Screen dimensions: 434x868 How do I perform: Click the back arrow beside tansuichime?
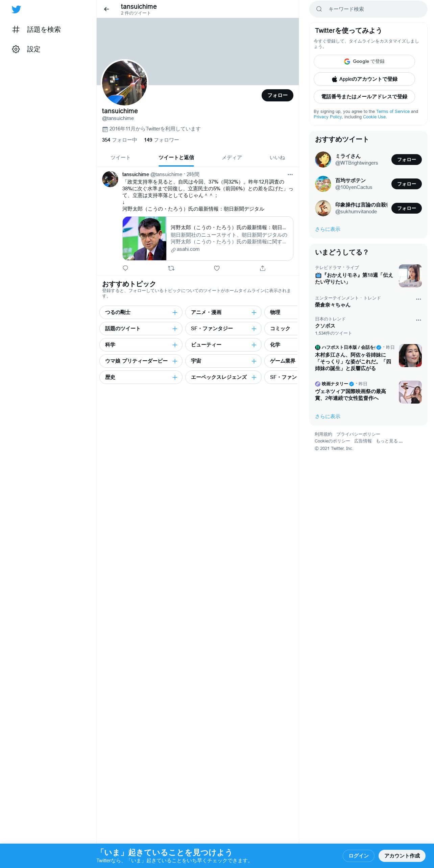(106, 9)
